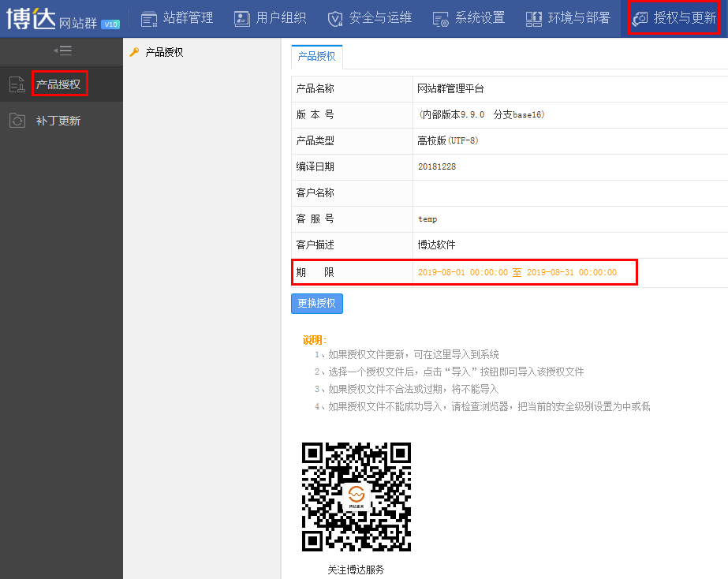The width and height of the screenshot is (728, 579).
Task: Open the 用户组织 menu
Action: (281, 18)
